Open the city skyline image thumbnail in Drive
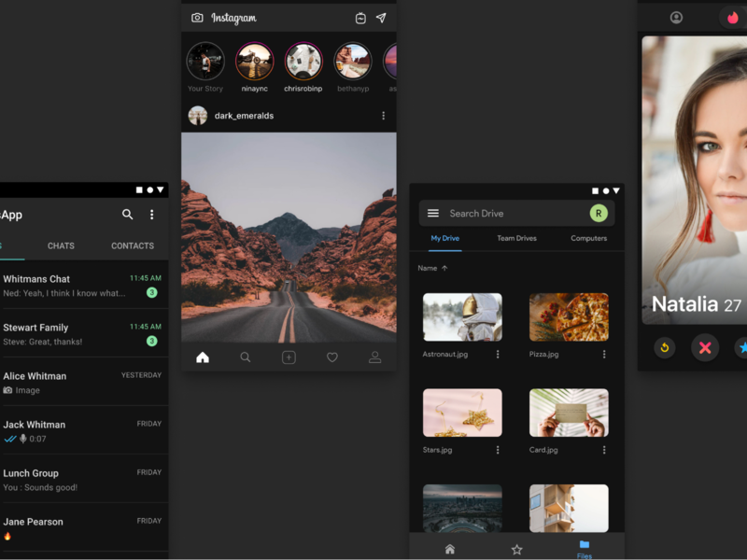 462,508
